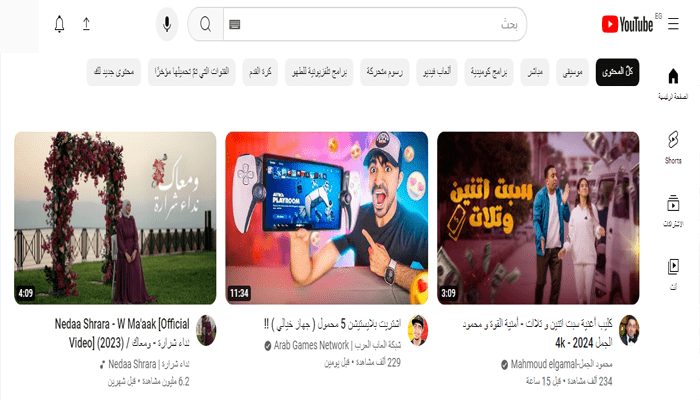700x400 pixels.
Task: Visit the Mahmoud elgamal channel name link
Action: 561,364
